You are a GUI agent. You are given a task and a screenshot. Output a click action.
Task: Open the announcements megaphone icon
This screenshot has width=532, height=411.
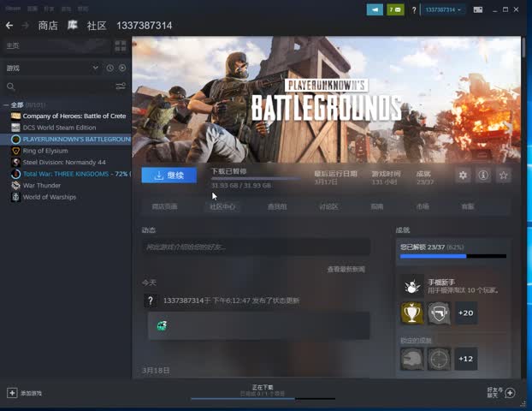pos(375,10)
